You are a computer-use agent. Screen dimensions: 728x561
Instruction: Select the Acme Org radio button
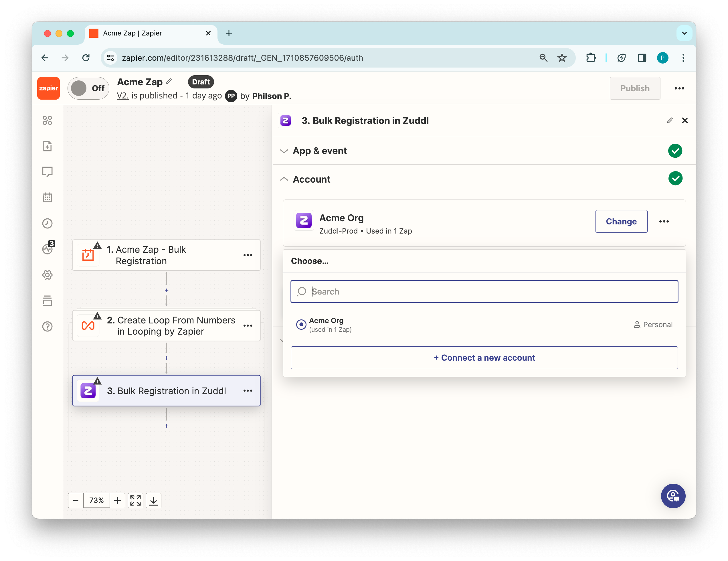[x=301, y=324]
